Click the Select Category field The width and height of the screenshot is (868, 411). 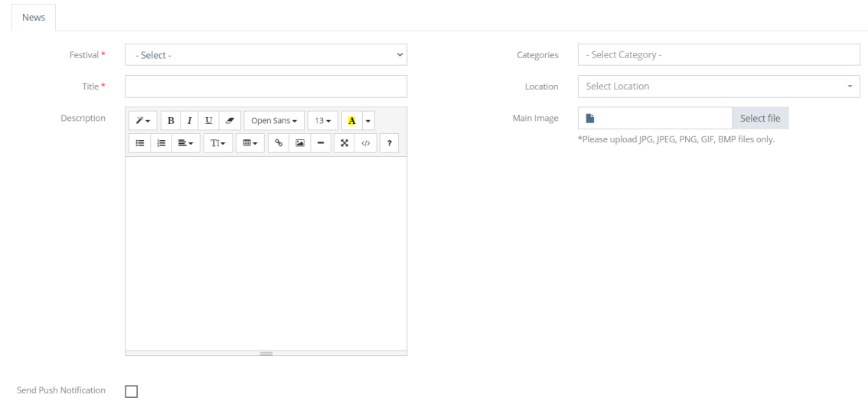719,55
